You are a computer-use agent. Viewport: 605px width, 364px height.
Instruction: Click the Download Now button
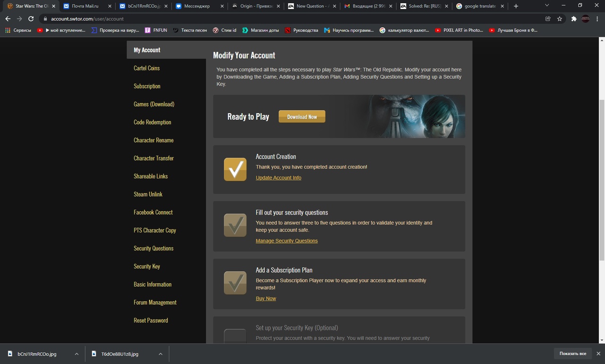(302, 116)
